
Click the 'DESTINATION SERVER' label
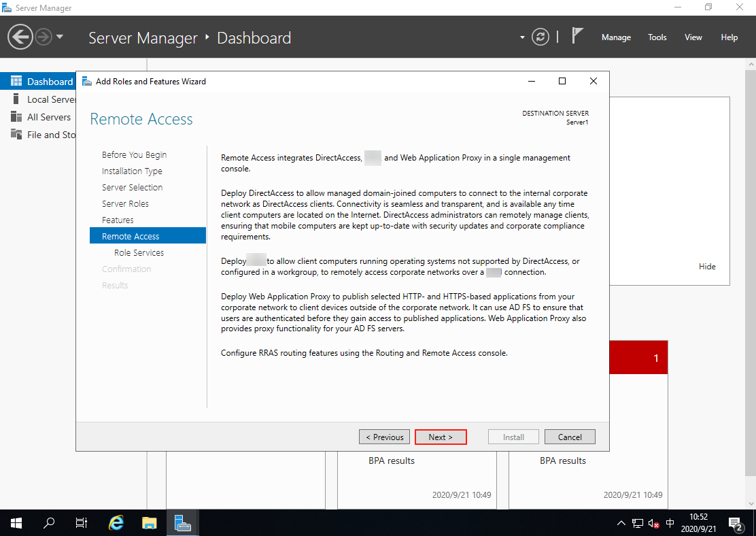click(x=555, y=114)
